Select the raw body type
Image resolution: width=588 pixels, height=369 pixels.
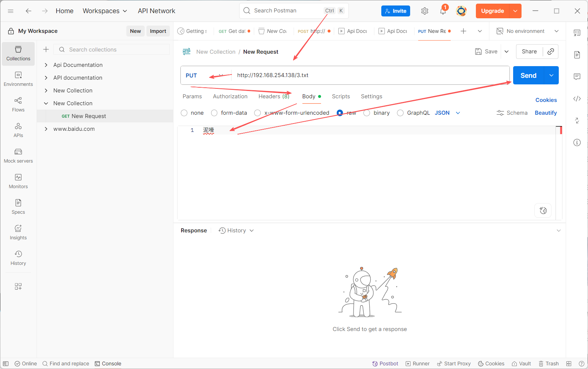(x=340, y=113)
